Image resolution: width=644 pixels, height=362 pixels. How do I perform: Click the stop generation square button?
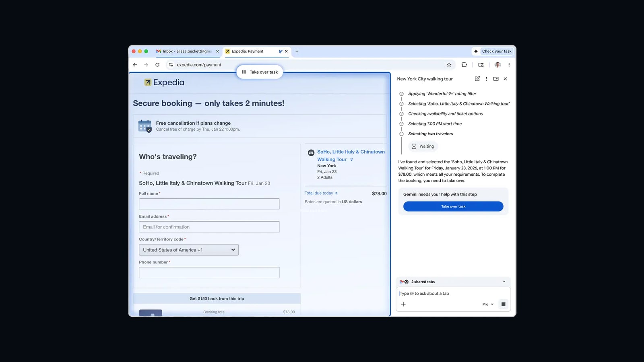coord(503,304)
